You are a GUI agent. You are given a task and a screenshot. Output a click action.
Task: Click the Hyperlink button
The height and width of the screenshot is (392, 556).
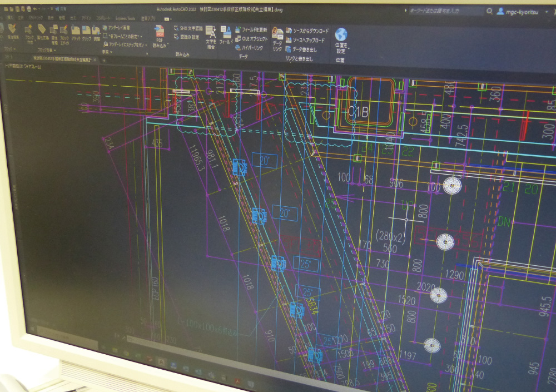click(251, 48)
